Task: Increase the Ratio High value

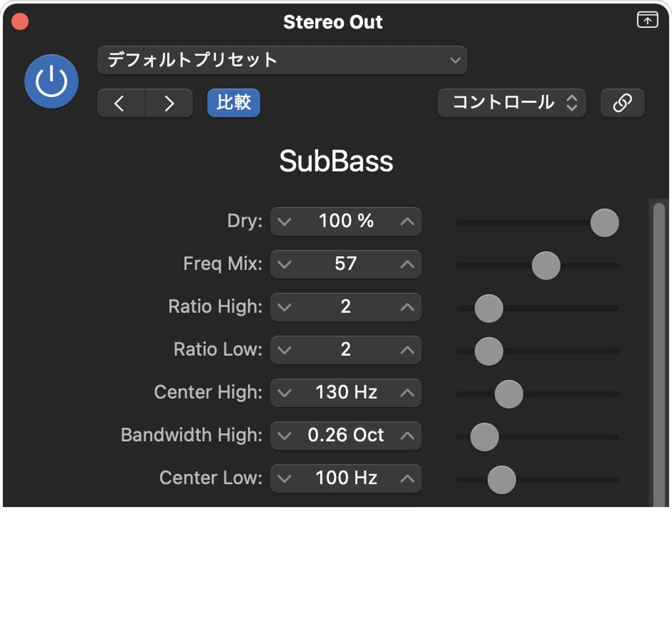Action: point(407,307)
